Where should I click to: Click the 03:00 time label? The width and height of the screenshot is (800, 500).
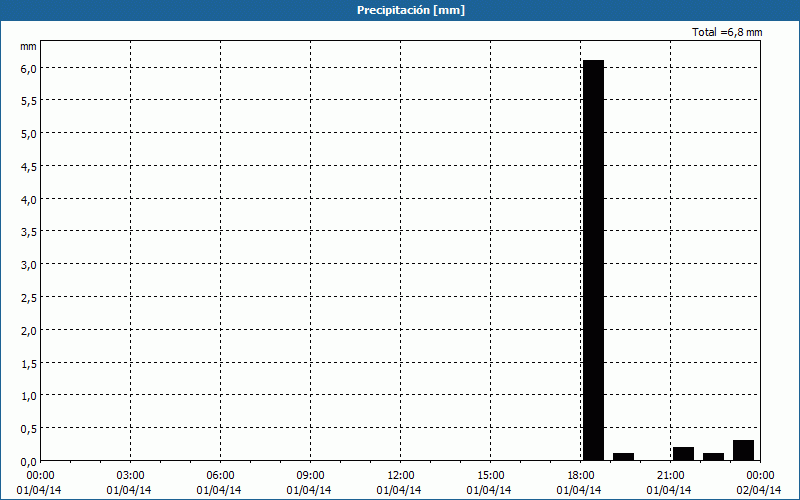tap(130, 476)
